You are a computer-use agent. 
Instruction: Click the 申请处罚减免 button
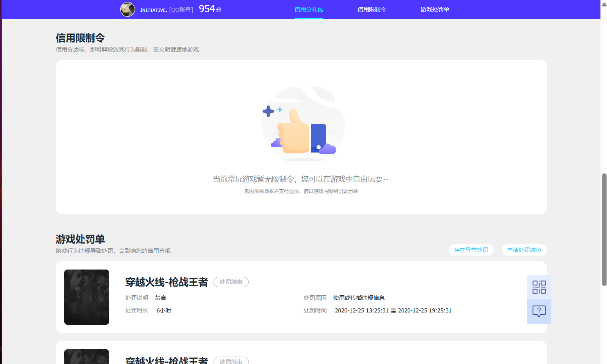(524, 250)
